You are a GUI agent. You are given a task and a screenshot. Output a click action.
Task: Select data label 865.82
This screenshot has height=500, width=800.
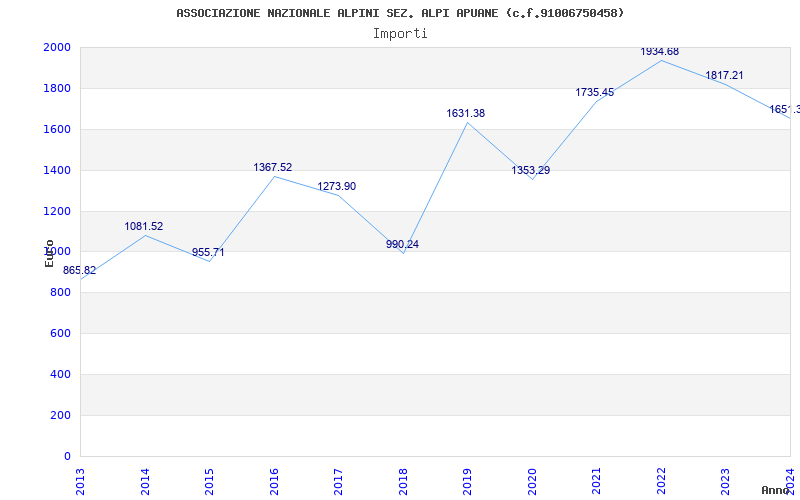tap(79, 270)
